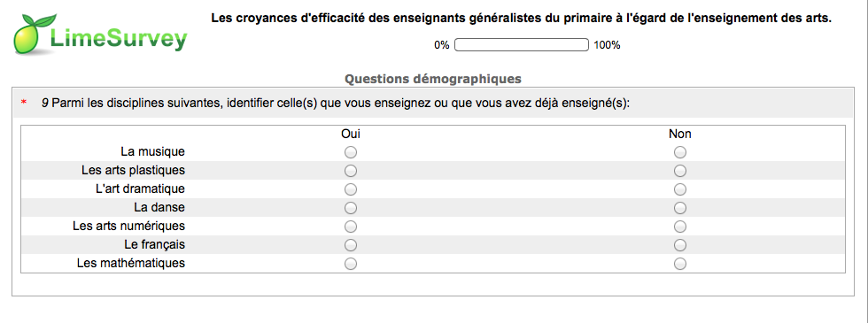Mark Non for Les mathématiques
Screen dimensions: 868x323
tap(680, 264)
